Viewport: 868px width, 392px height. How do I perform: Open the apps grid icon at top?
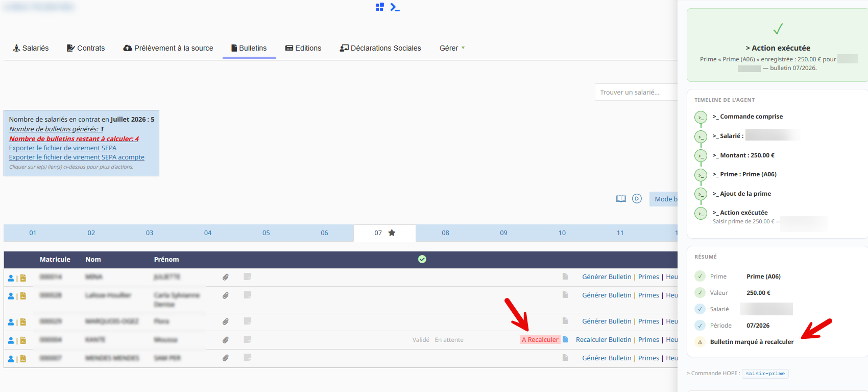[x=379, y=7]
